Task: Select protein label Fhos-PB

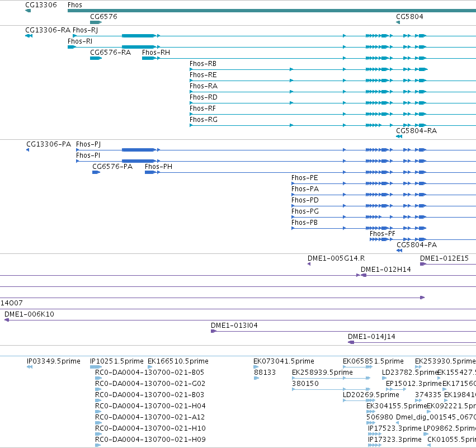Action: click(x=304, y=223)
